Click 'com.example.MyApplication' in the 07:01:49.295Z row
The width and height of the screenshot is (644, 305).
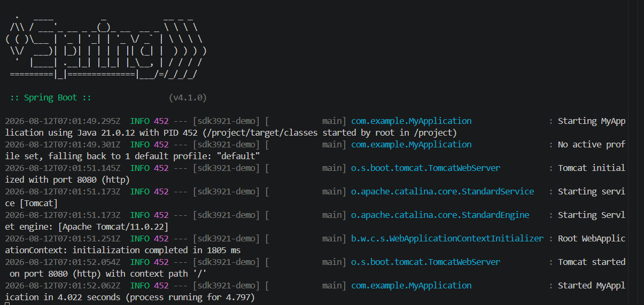pyautogui.click(x=411, y=121)
